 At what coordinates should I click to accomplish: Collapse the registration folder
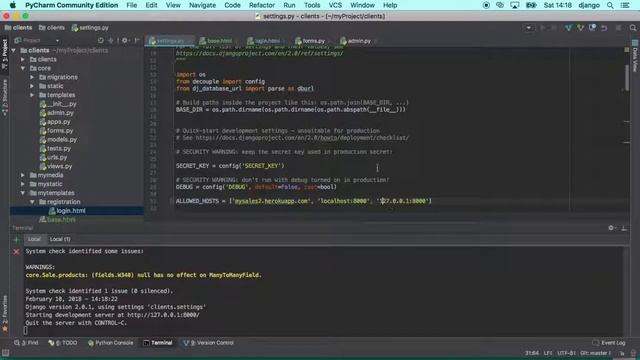tap(32, 202)
